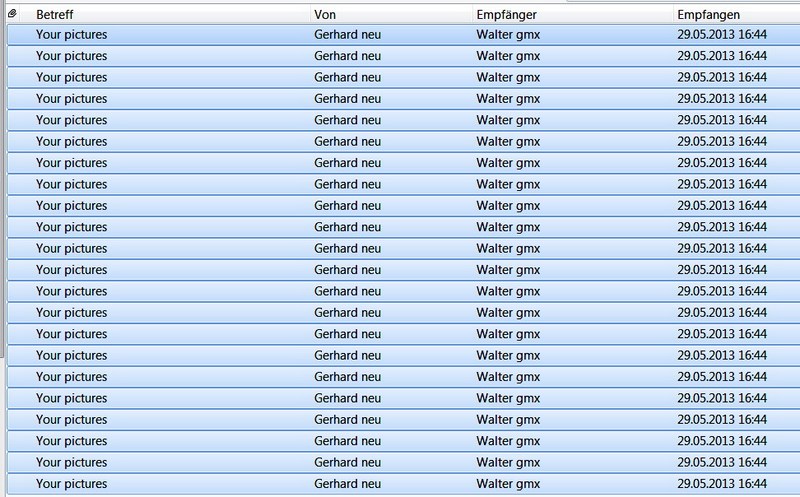This screenshot has width=800, height=497.
Task: Select the second email from the top
Action: (71, 56)
